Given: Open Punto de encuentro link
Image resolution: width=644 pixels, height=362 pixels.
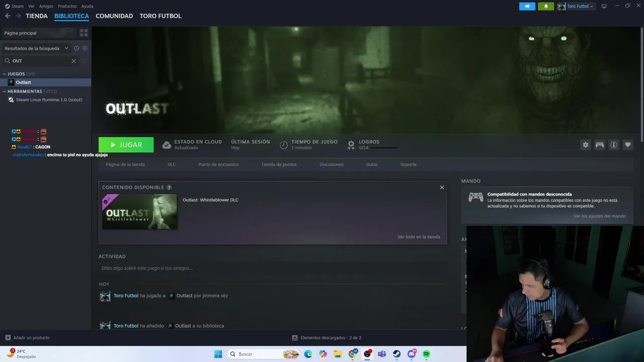Looking at the screenshot, I should (x=218, y=164).
